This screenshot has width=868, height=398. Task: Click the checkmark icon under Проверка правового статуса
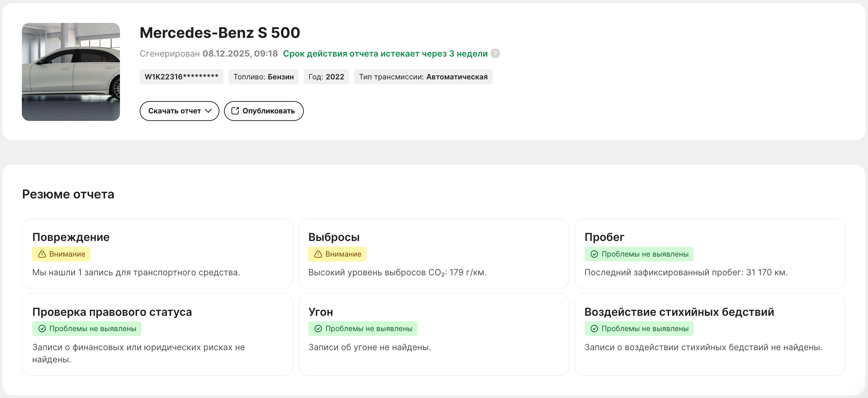tap(42, 329)
